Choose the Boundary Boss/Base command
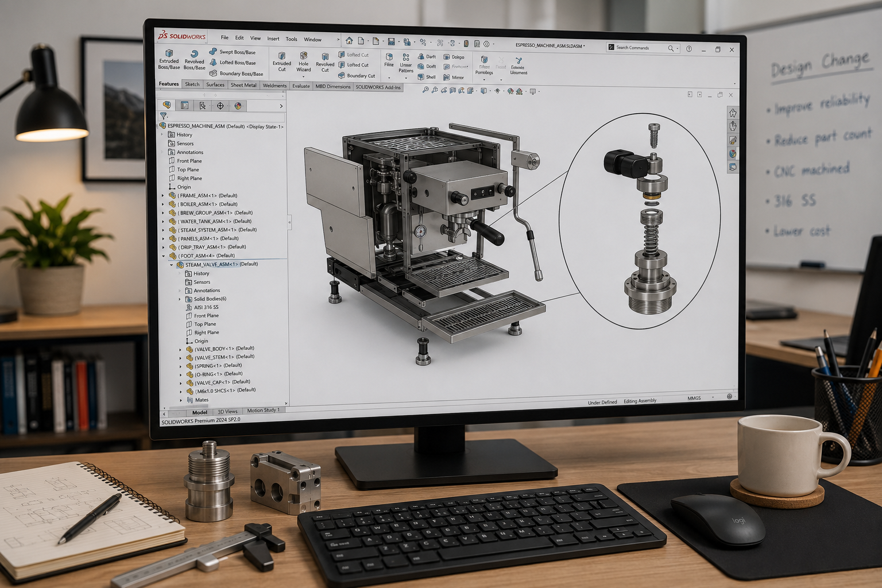The height and width of the screenshot is (588, 882). 236,73
